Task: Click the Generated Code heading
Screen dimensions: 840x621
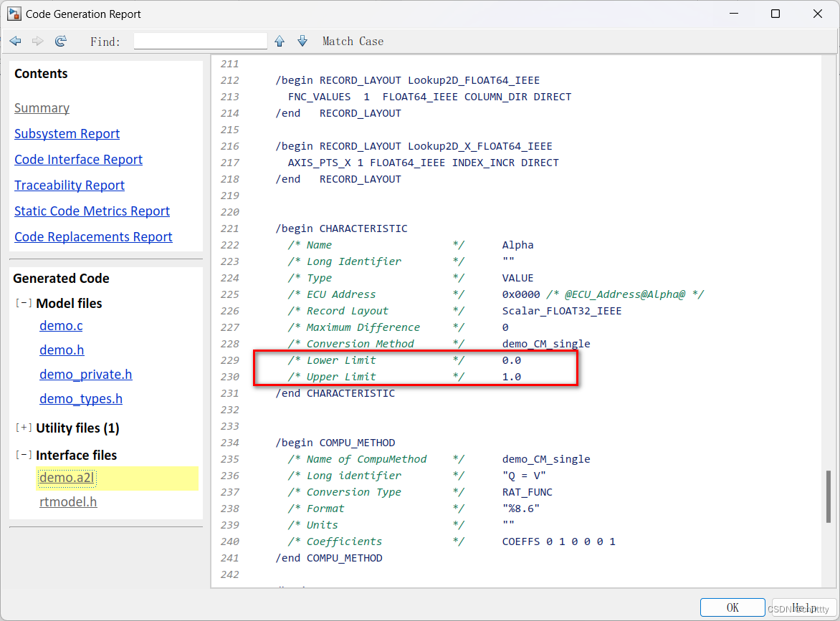Action: pos(61,279)
